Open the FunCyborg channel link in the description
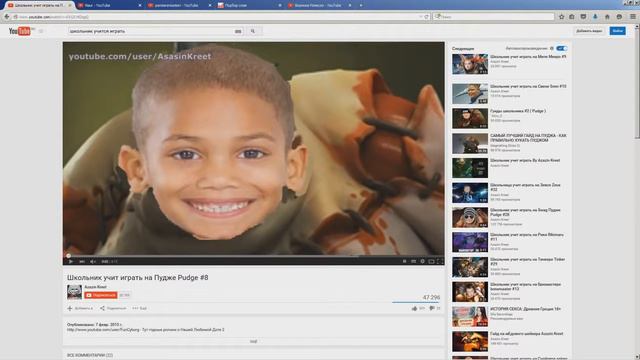Viewport: 640px width, 360px height. (x=104, y=329)
